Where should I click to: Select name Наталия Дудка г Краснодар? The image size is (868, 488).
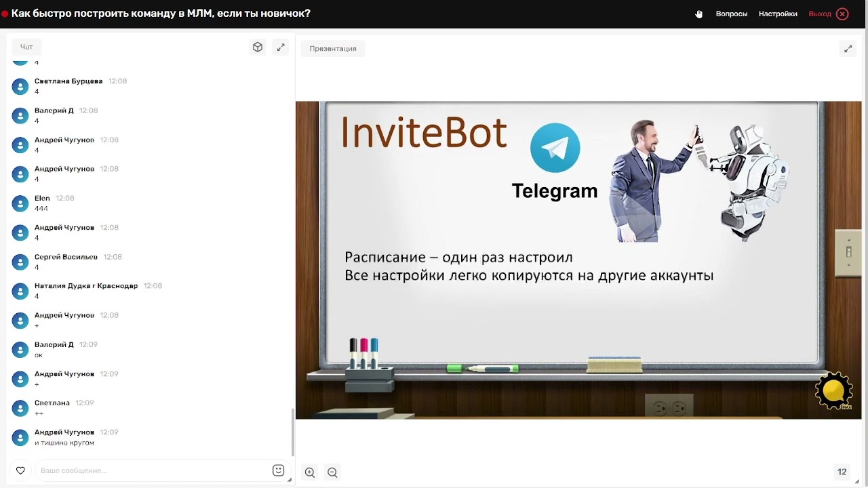click(86, 286)
